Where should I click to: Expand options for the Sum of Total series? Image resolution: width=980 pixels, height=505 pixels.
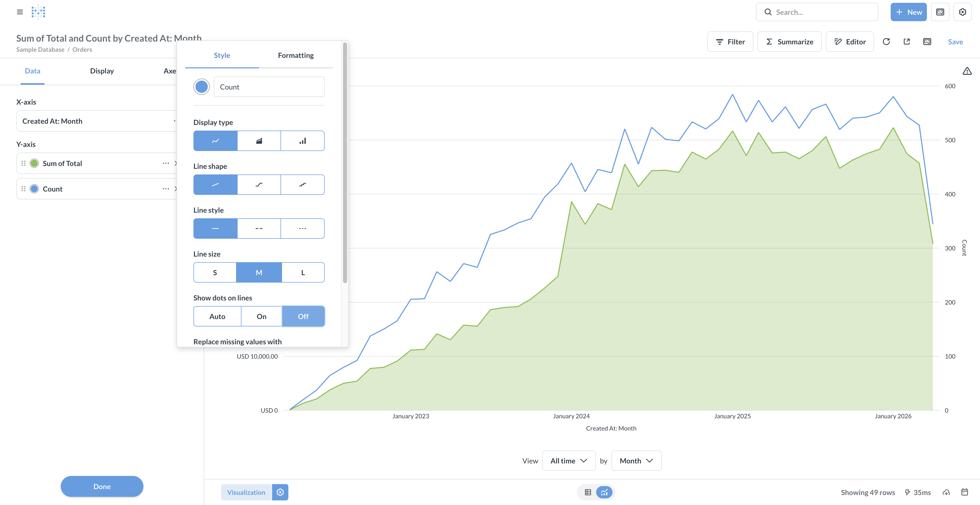coord(165,163)
